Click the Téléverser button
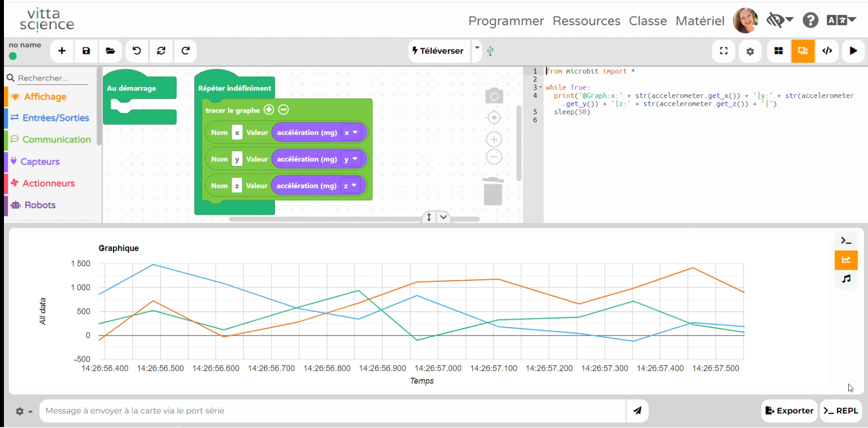 point(439,51)
